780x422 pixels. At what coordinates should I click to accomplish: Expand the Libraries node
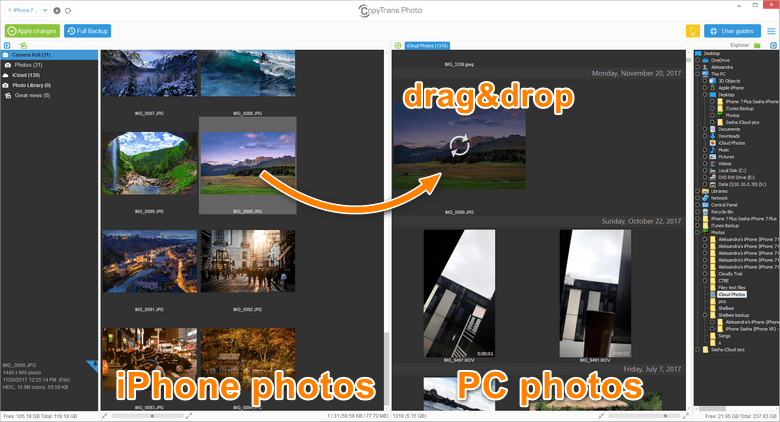point(698,191)
